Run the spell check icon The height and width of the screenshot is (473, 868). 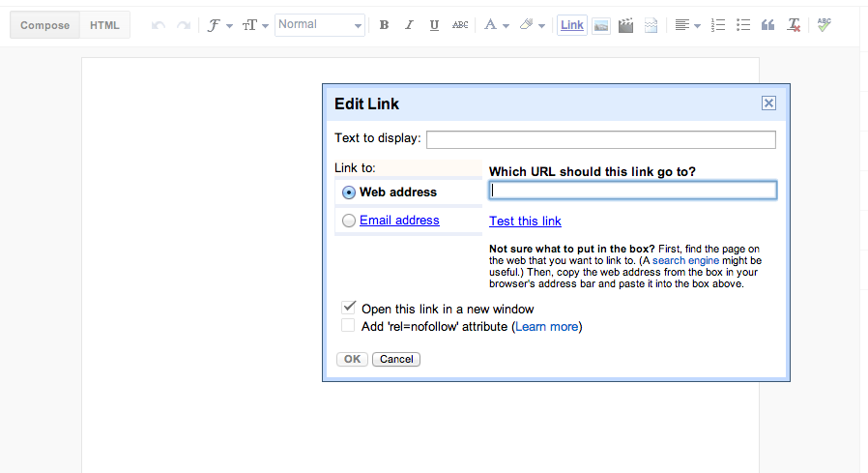[x=824, y=25]
